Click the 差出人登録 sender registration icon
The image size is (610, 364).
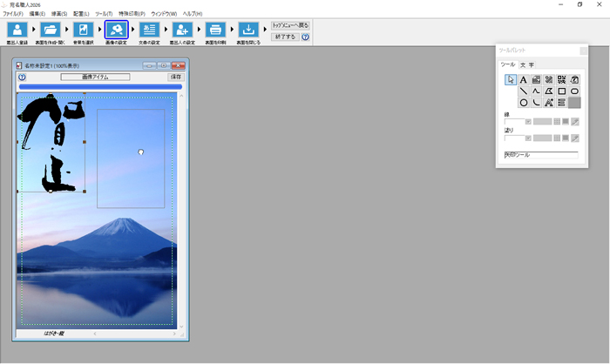coord(16,30)
